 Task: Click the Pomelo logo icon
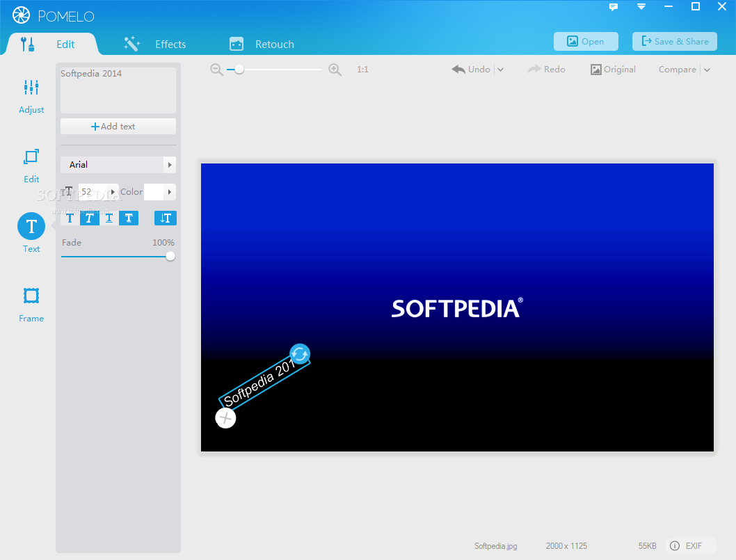(x=21, y=15)
